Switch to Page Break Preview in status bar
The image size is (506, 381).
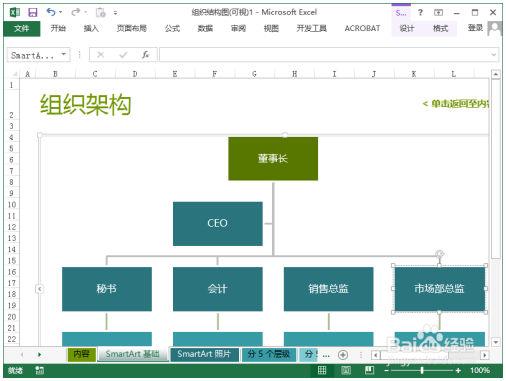click(x=369, y=370)
